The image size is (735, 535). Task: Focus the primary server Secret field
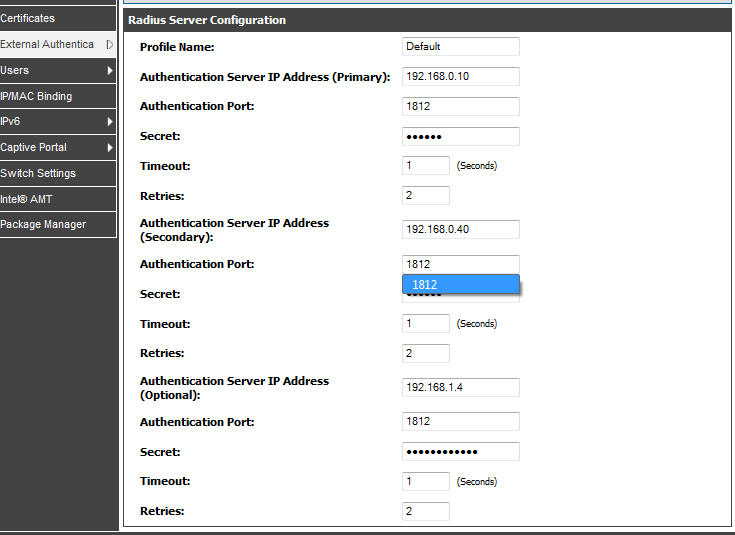(x=460, y=136)
